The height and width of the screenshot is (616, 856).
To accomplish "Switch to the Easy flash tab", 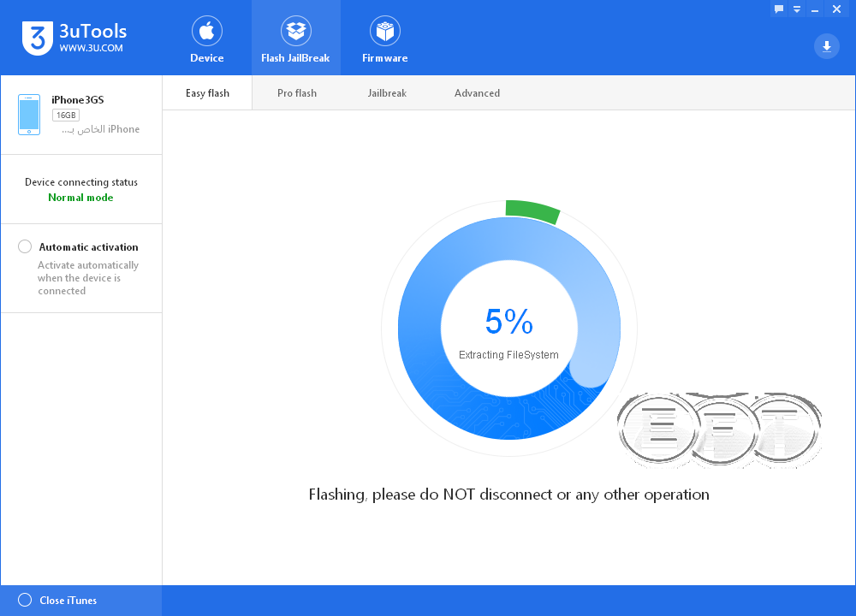I will (x=207, y=93).
